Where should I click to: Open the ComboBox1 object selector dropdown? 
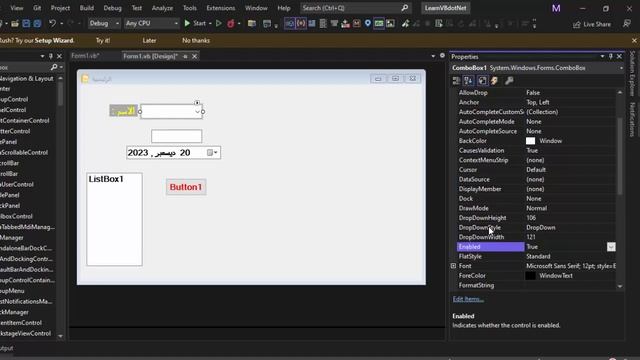click(x=621, y=68)
